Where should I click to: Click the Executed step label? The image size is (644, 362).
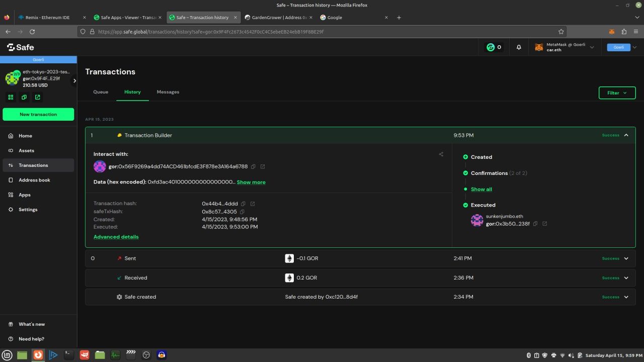tap(483, 205)
